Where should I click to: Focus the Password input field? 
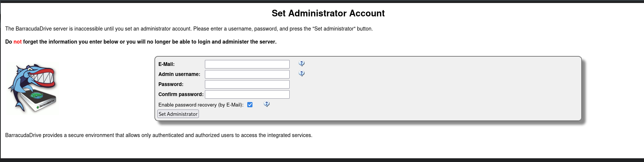click(x=247, y=84)
